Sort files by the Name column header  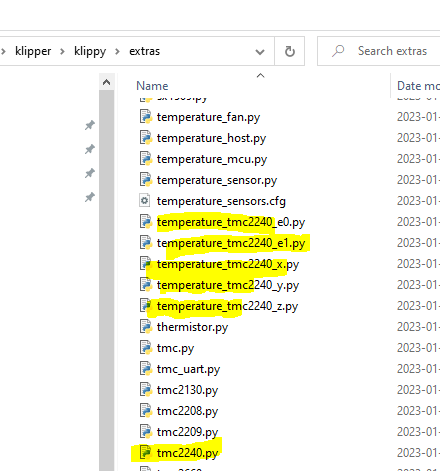(x=152, y=86)
